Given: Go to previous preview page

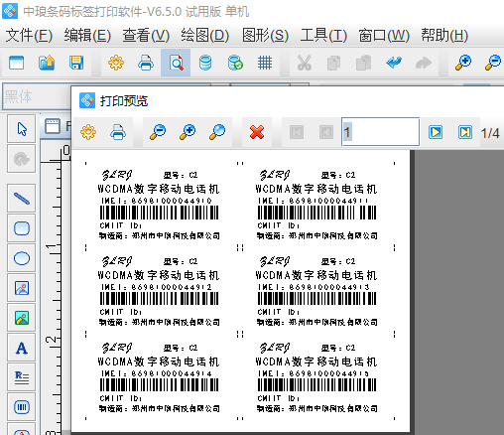Looking at the screenshot, I should [326, 132].
